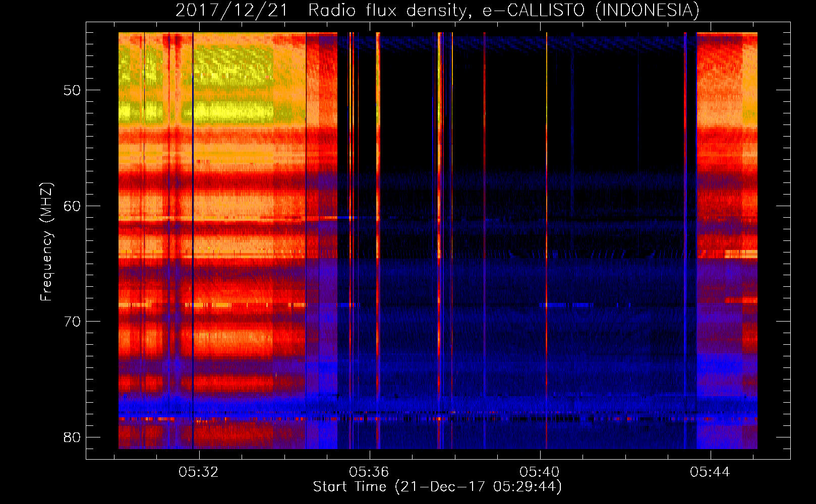Click the '05:44' time tick label
The image size is (816, 504).
coord(710,472)
